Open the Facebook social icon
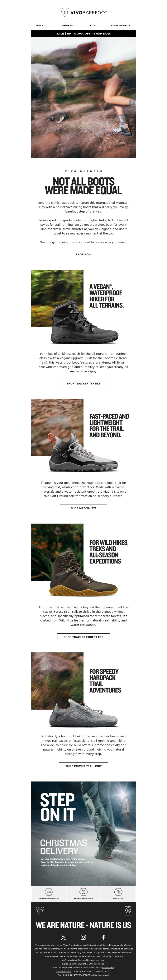The height and width of the screenshot is (980, 167). (103, 937)
